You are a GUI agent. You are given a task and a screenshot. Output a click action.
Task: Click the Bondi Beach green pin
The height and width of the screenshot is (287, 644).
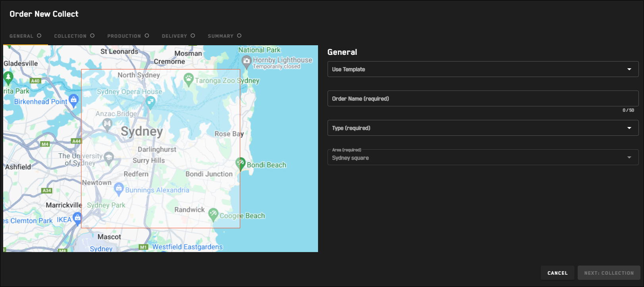(x=240, y=163)
